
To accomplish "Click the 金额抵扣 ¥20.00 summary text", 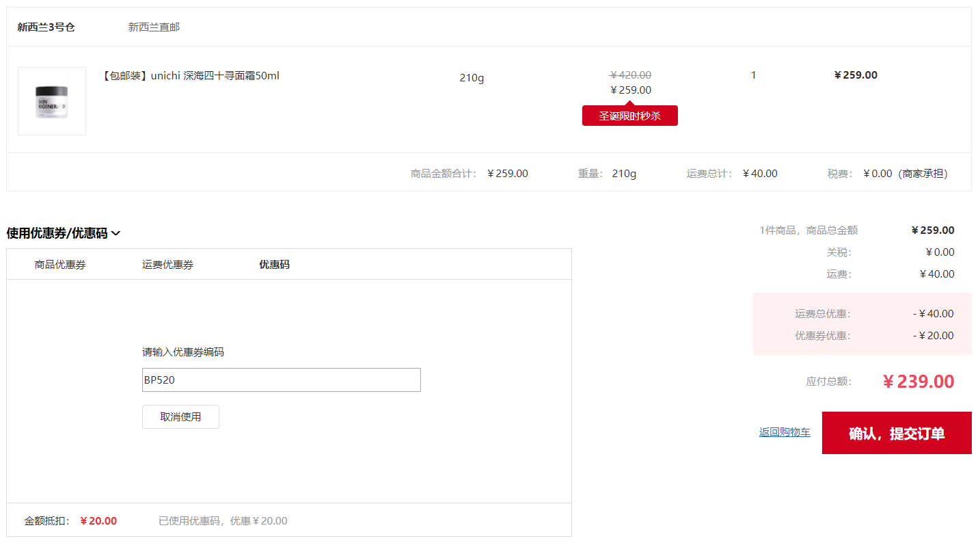I will tap(75, 520).
